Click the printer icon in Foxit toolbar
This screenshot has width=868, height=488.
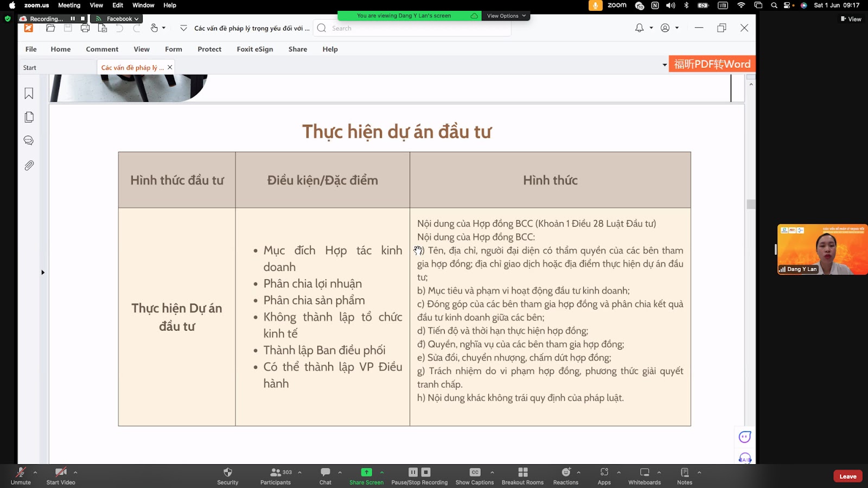click(x=85, y=28)
